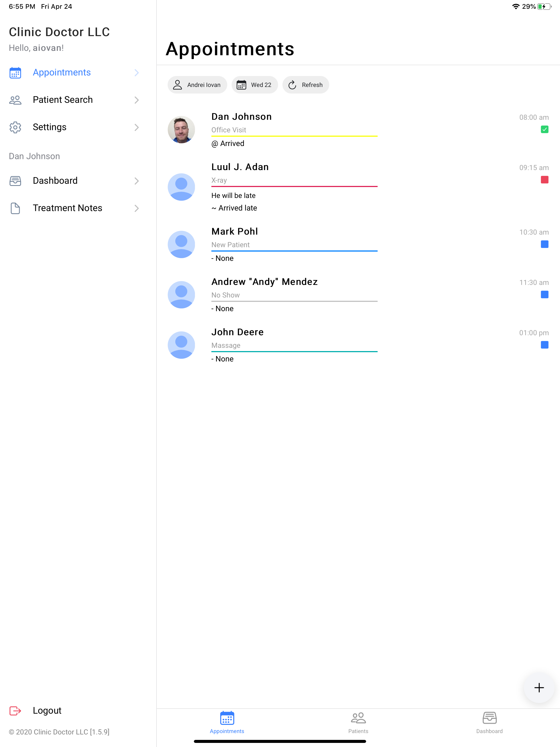Expand the Patient Search chevron
Image resolution: width=560 pixels, height=747 pixels.
click(136, 100)
